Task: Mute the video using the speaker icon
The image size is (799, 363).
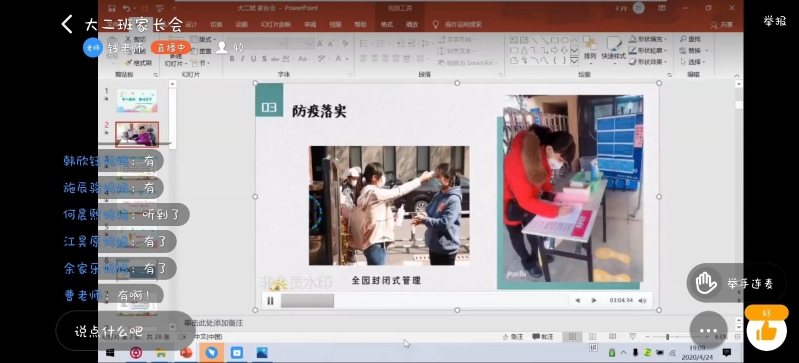Action: coord(643,301)
